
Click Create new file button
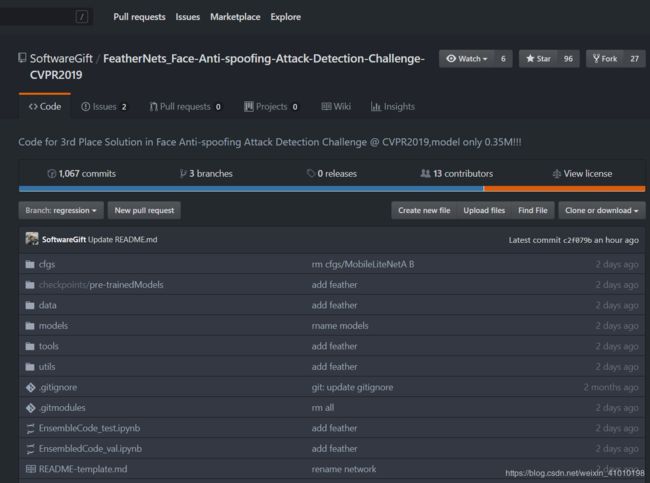click(424, 210)
